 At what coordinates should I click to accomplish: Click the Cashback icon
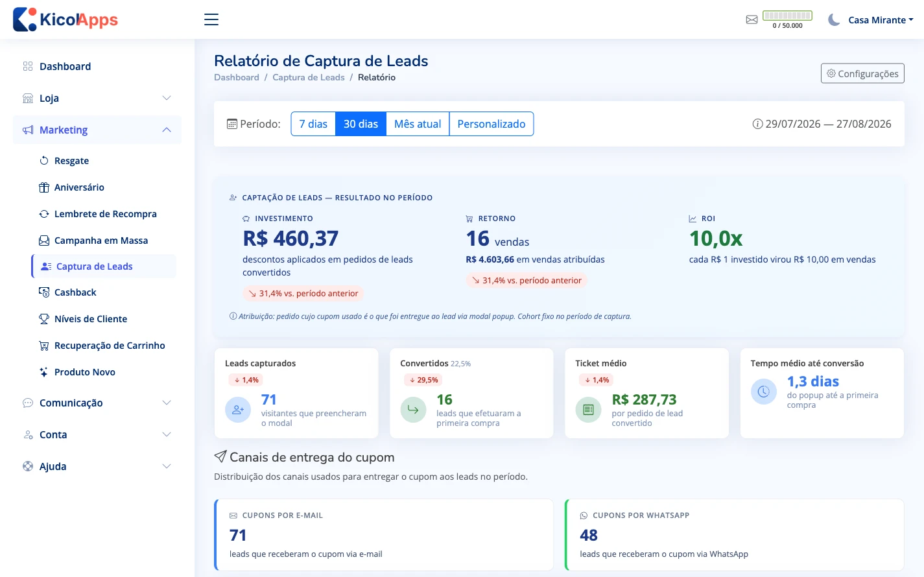[x=44, y=292]
